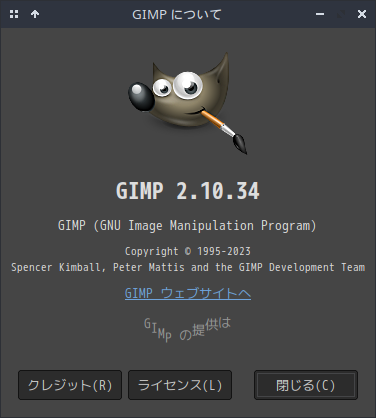Open the GIMP ウェブサイトへ link
376x418 pixels.
click(188, 293)
